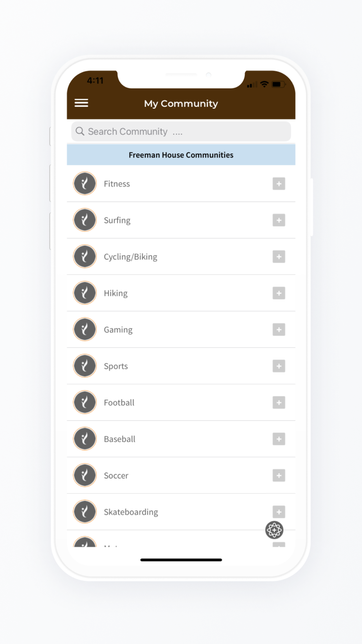
Task: Focus the Search Community field
Action: point(181,131)
